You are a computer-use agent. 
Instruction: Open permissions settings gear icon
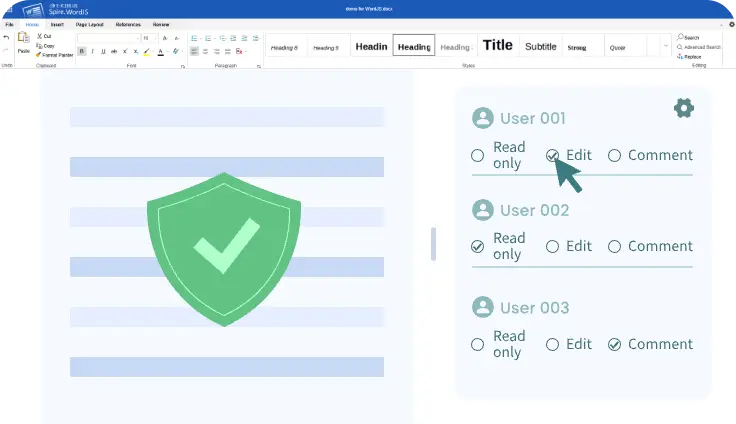[684, 108]
